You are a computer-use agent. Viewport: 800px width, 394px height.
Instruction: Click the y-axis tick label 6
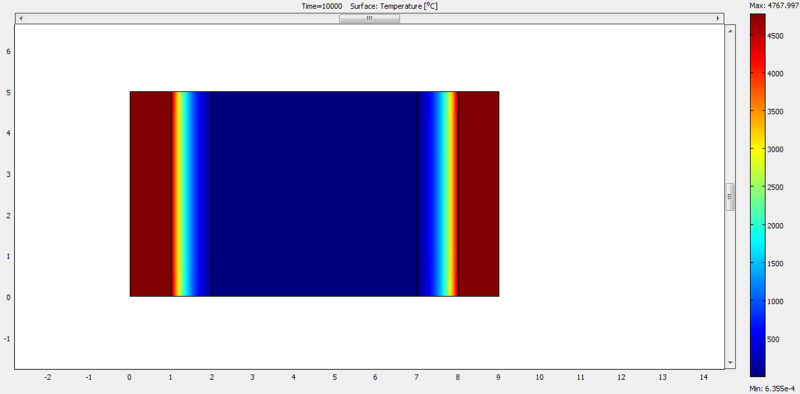(x=8, y=52)
